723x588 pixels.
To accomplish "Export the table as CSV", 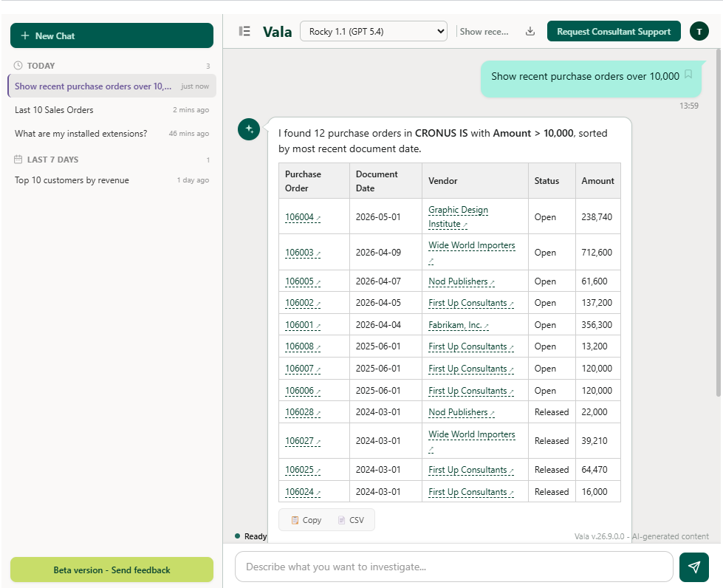I will [x=351, y=520].
